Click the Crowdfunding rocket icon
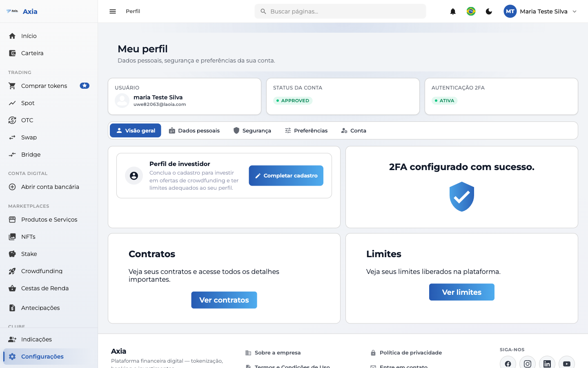The image size is (588, 368). pyautogui.click(x=12, y=271)
